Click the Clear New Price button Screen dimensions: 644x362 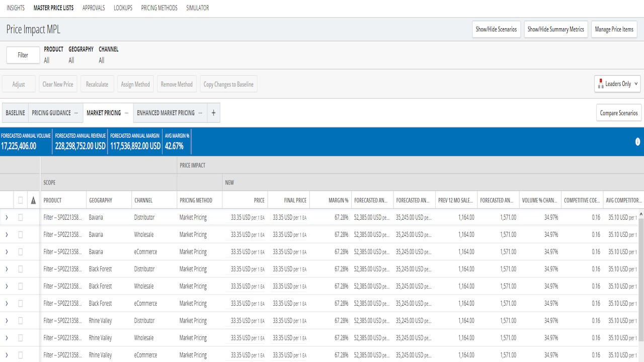click(x=58, y=84)
